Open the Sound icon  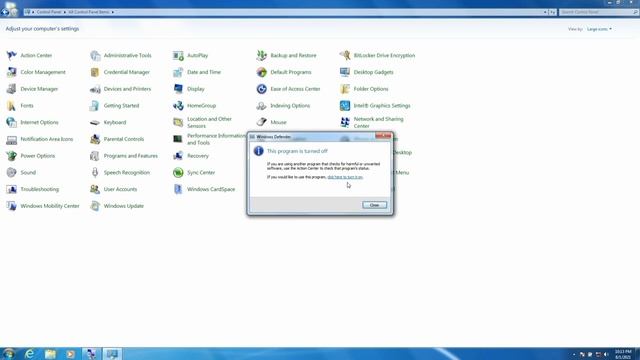[x=11, y=172]
